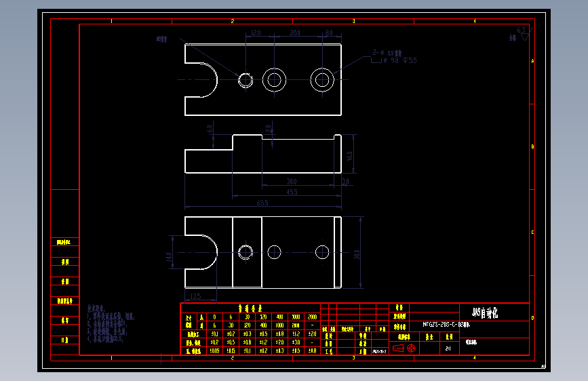Select the rightmost counterbored hole in top view
This screenshot has width=588, height=381.
coord(322,80)
